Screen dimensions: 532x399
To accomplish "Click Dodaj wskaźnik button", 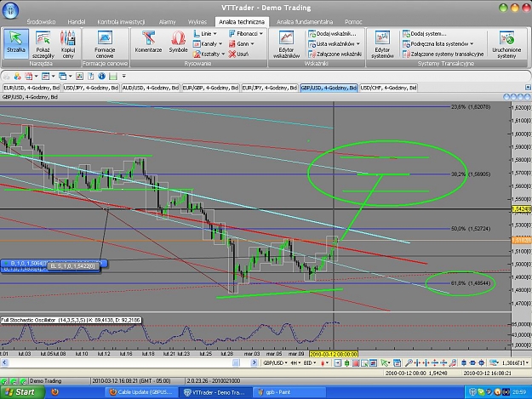I will [x=332, y=33].
